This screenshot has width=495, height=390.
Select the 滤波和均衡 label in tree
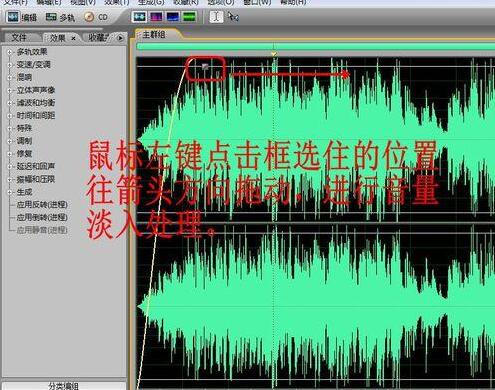click(36, 103)
